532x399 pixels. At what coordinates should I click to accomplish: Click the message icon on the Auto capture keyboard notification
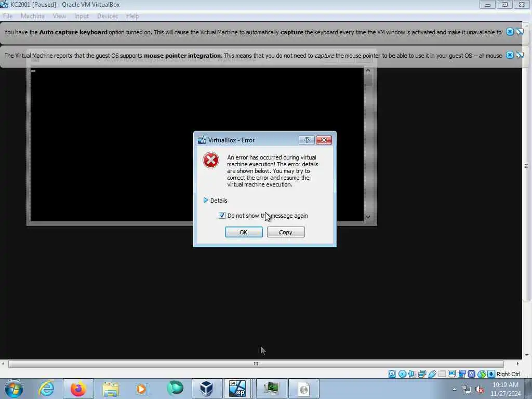coord(520,32)
